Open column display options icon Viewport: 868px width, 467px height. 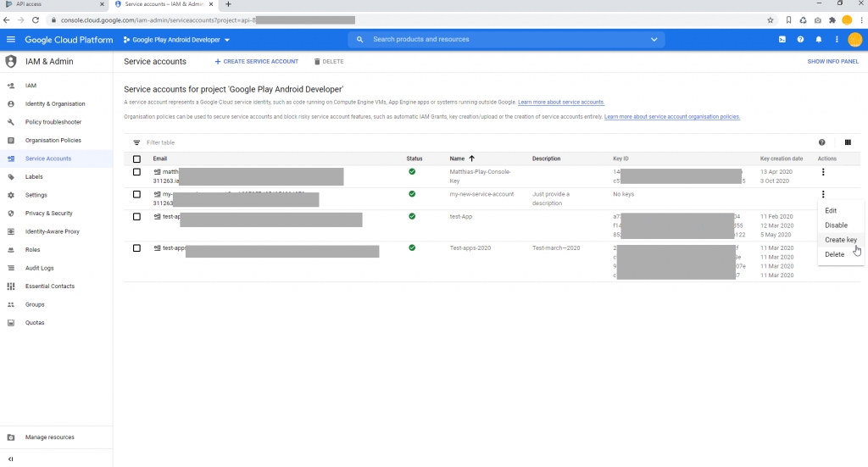coord(848,142)
